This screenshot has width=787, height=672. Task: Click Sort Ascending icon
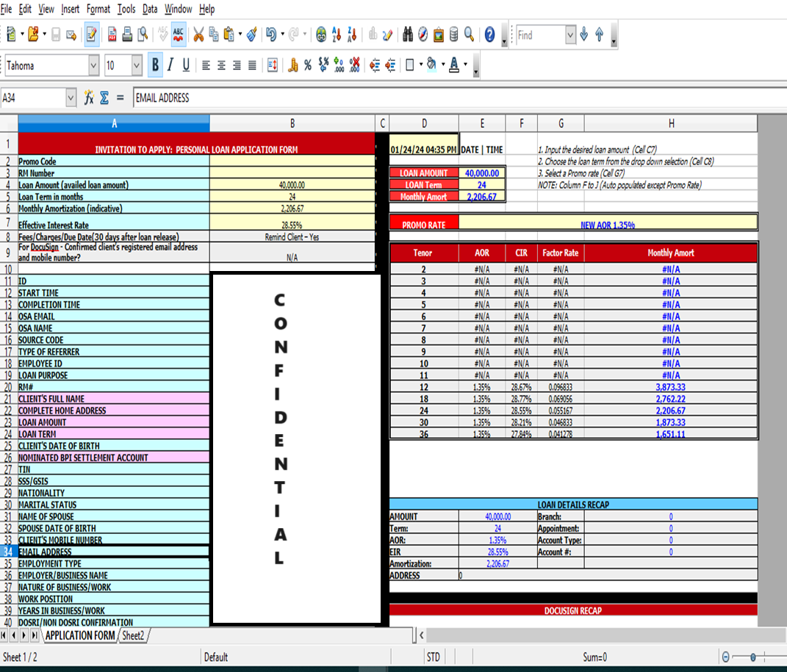[x=337, y=35]
